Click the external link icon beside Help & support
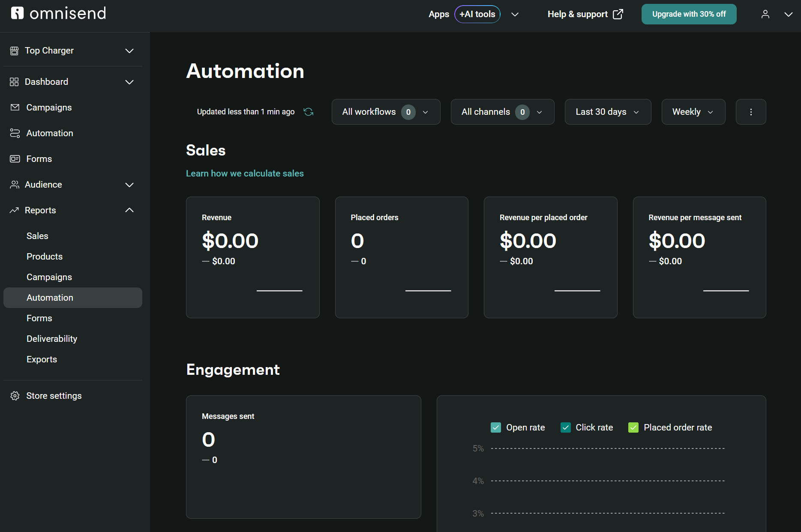The width and height of the screenshot is (801, 532). click(618, 14)
